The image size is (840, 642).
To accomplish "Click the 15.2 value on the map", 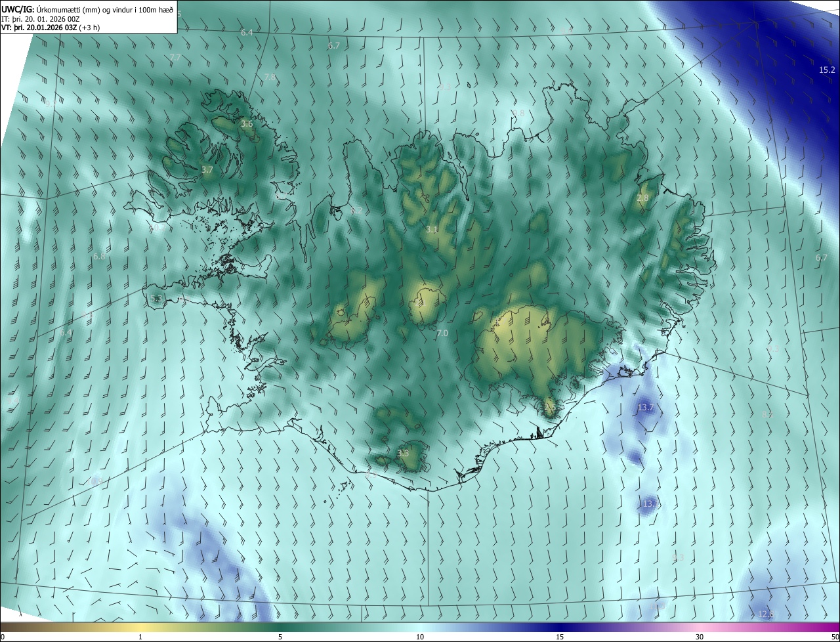I will coord(827,70).
